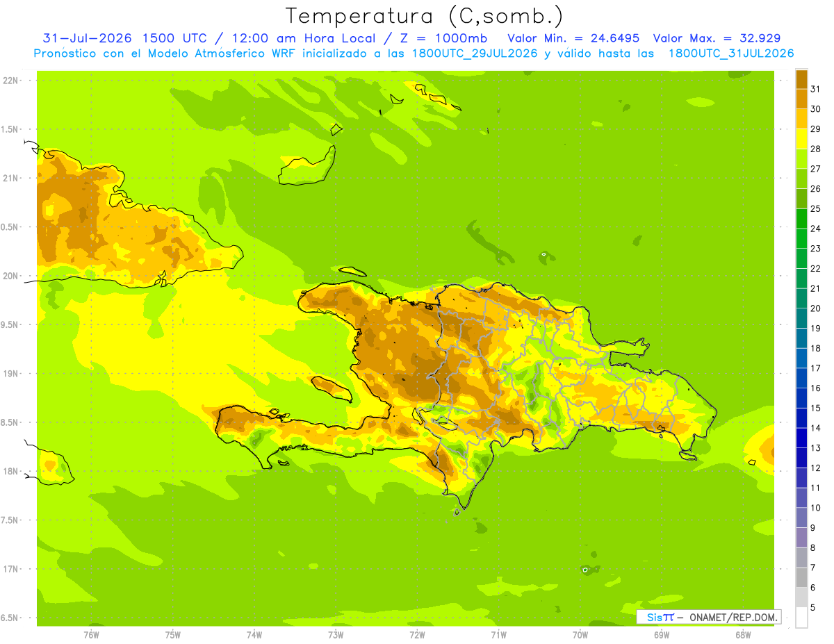This screenshot has width=834, height=644.
Task: Click the latitude label "22N"
Action: (10, 80)
